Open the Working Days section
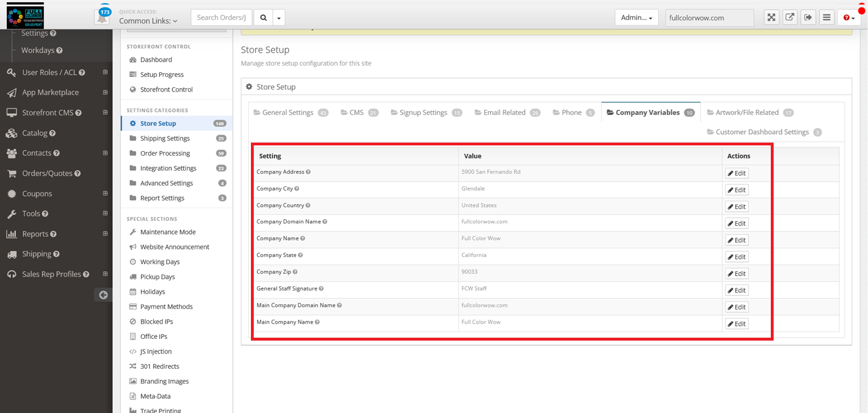Viewport: 868px width, 413px height. pyautogui.click(x=160, y=262)
